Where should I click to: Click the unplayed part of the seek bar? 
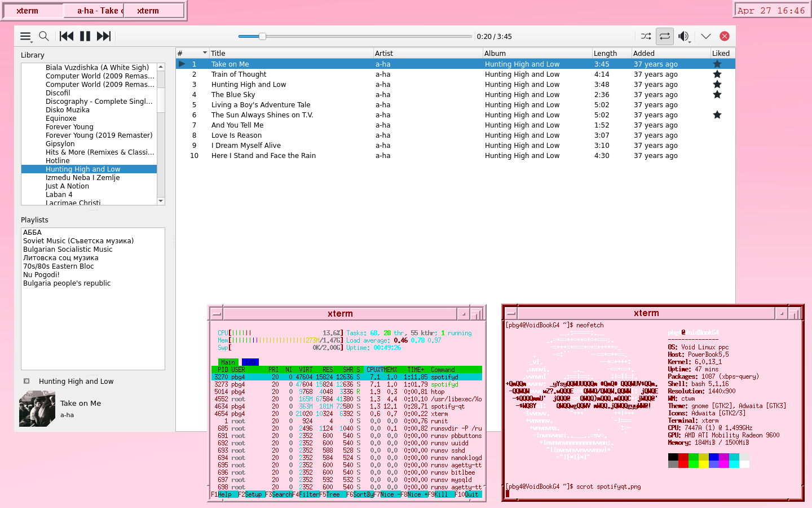(368, 36)
